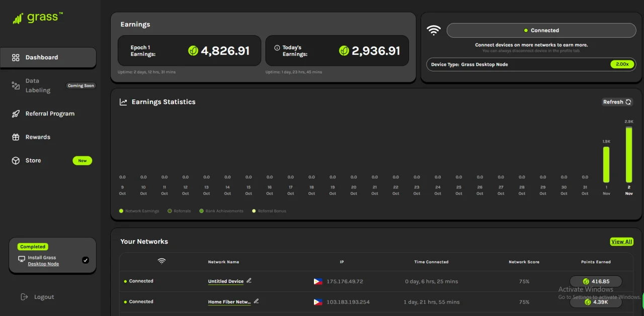Click the Connected status button
Viewport: 644px width, 316px height.
click(x=541, y=30)
